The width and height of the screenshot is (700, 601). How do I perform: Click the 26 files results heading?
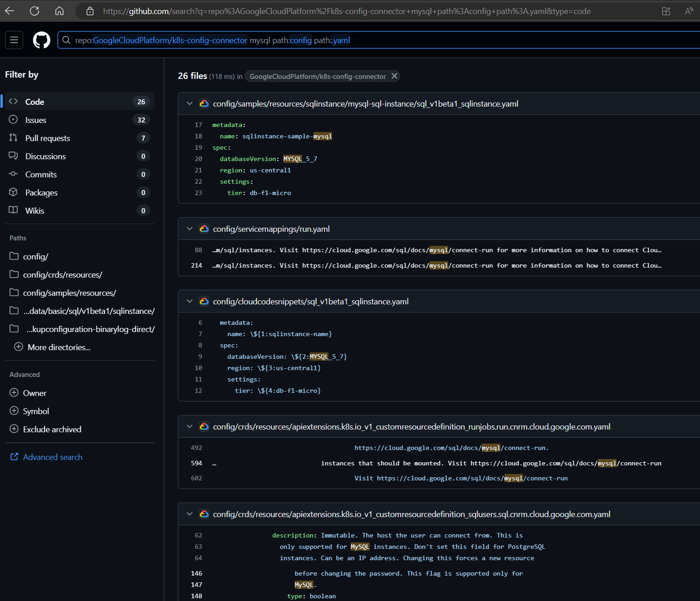pos(192,76)
